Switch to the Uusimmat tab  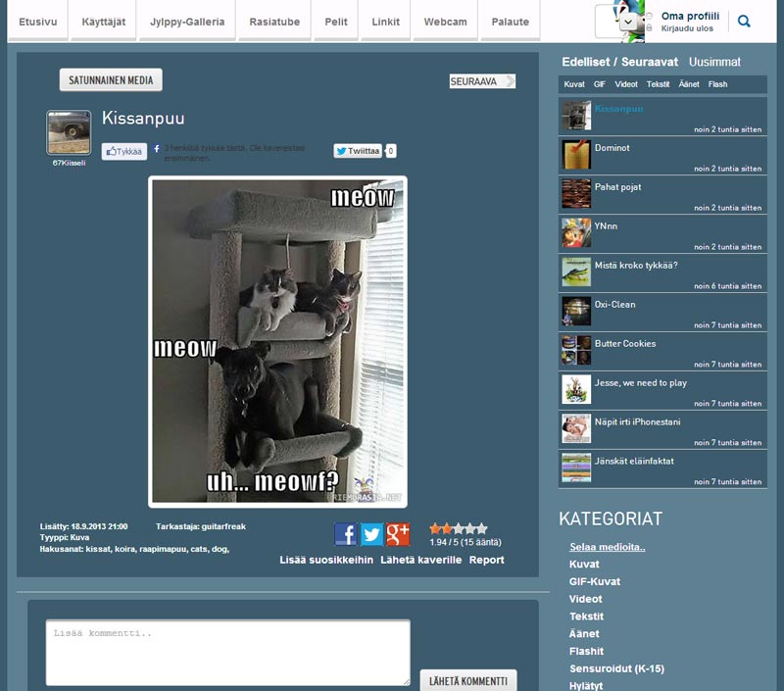(x=714, y=62)
